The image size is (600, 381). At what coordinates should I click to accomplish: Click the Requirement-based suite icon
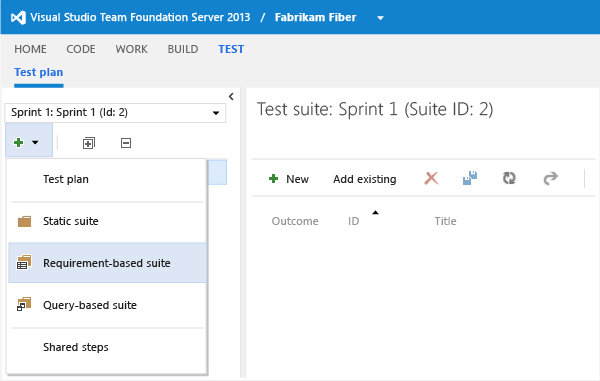(24, 262)
